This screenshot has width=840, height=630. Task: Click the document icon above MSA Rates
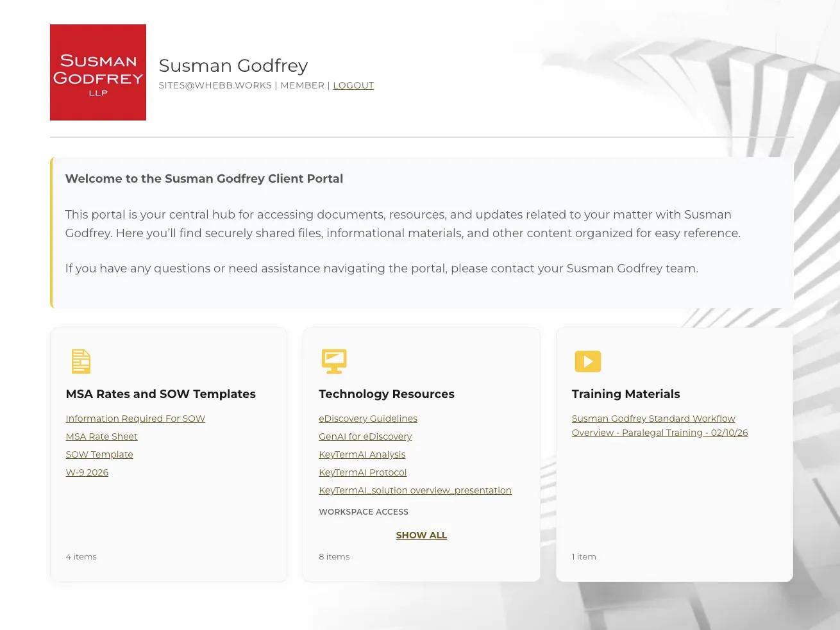[81, 361]
